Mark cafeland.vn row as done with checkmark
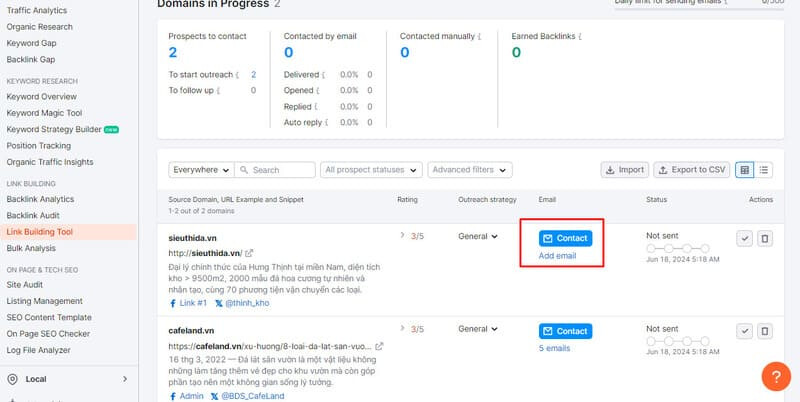800x402 pixels. 744,331
